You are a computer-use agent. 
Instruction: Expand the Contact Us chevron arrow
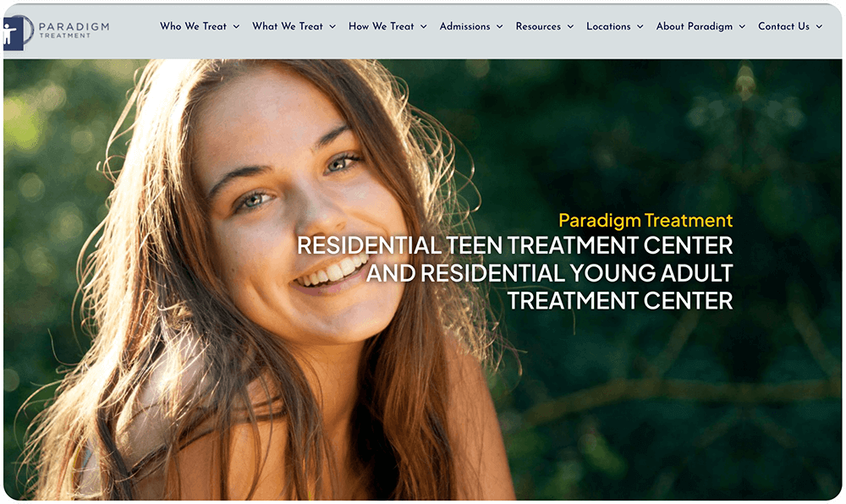[x=819, y=26]
